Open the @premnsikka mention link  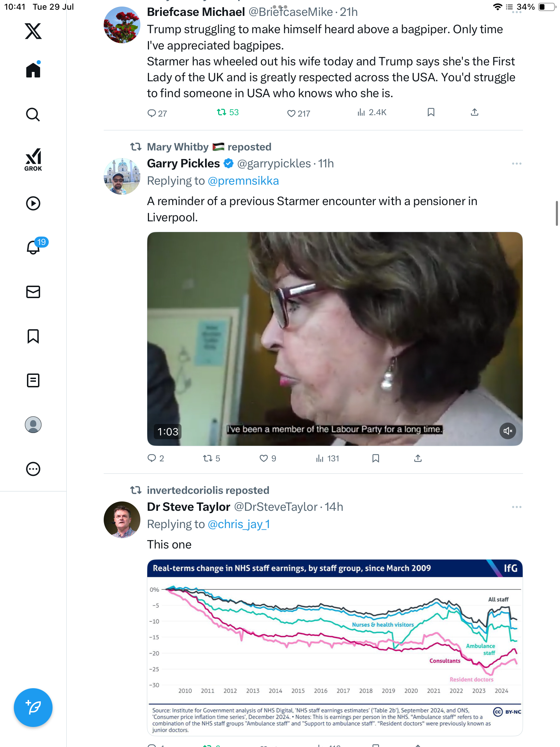243,181
